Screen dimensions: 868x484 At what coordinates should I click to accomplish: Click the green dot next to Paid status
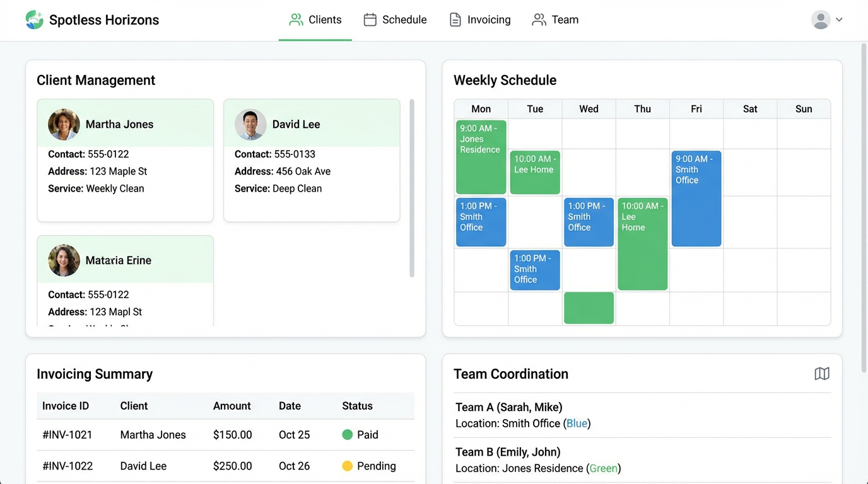tap(348, 435)
